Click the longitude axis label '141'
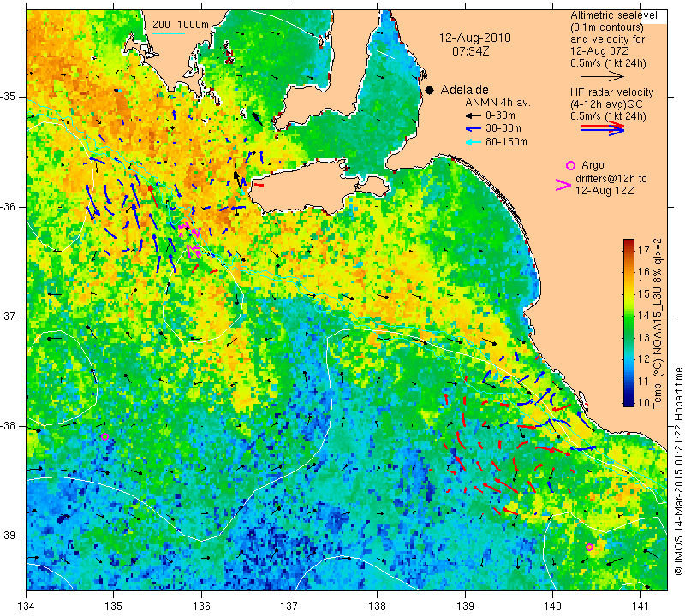The width and height of the screenshot is (685, 616). click(x=640, y=606)
